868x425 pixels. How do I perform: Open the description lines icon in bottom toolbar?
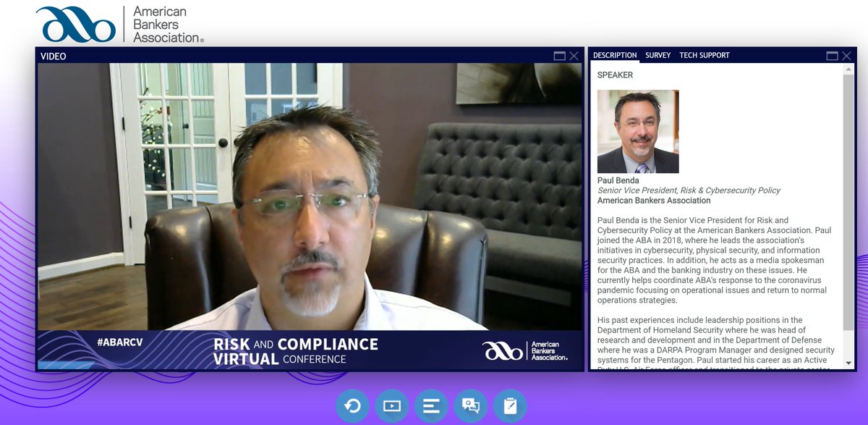coord(431,405)
